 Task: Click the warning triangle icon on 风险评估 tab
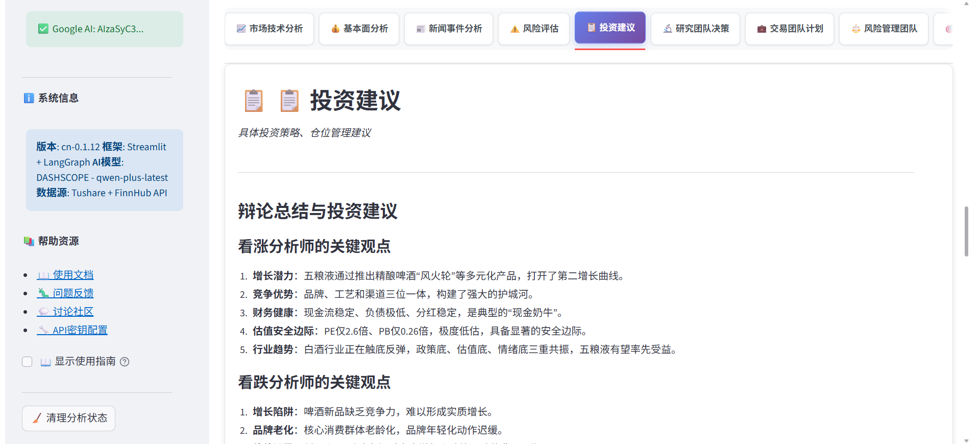pos(514,29)
